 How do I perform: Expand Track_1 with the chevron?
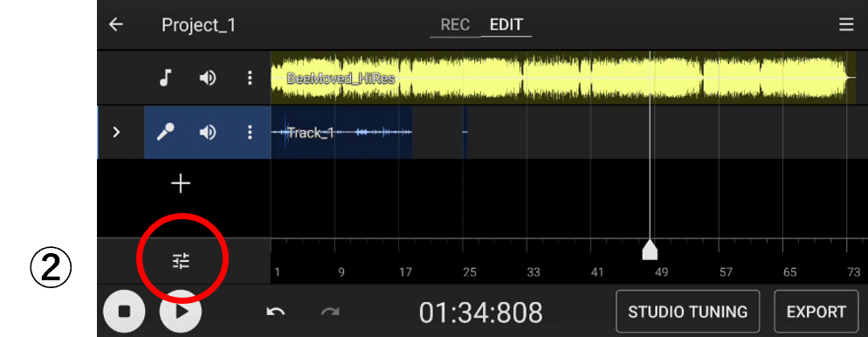[x=116, y=132]
